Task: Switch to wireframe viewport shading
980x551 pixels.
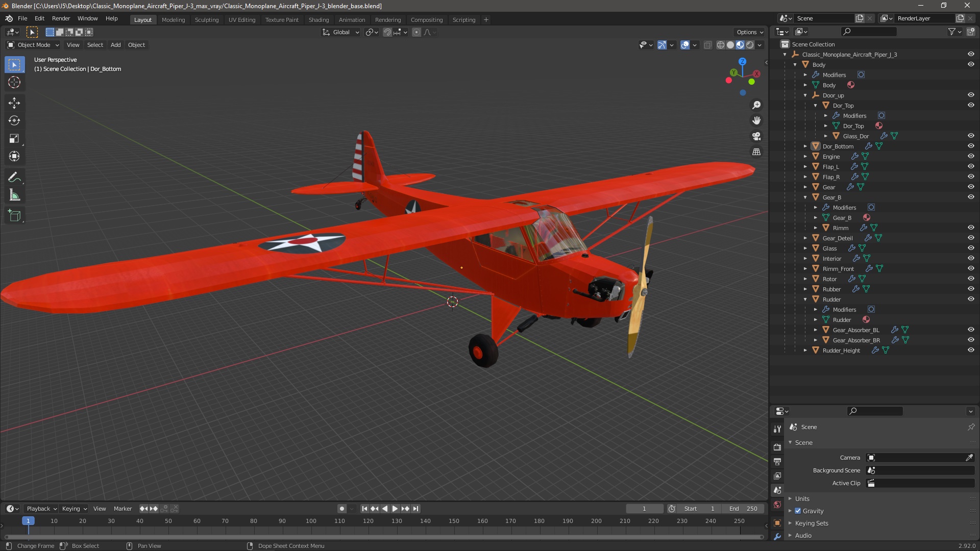Action: [721, 45]
